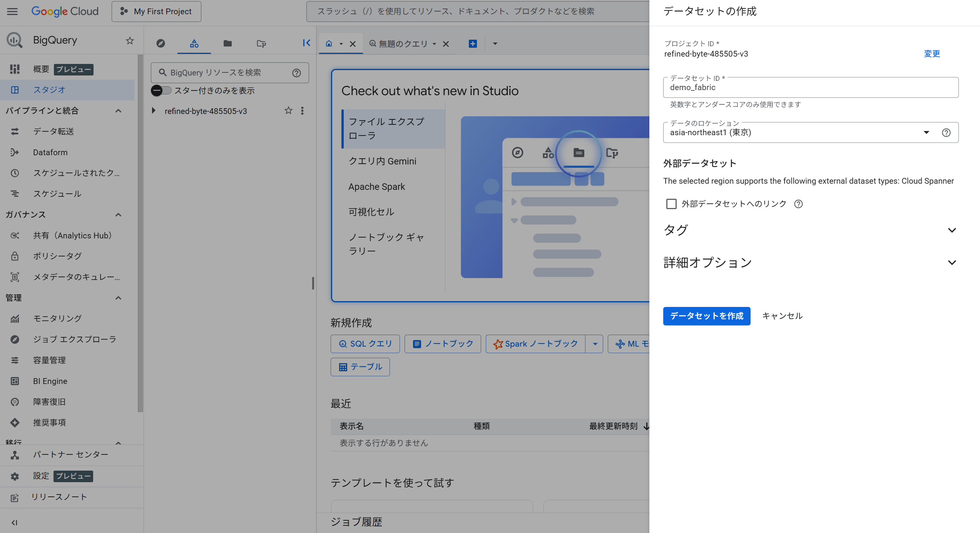980x533 pixels.
Task: Click the データセット ID input field
Action: coord(810,88)
